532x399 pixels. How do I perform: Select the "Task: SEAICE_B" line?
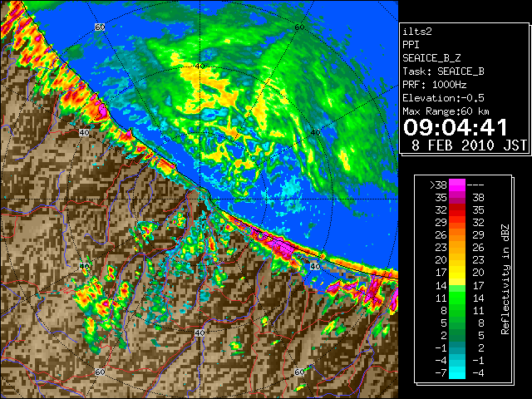443,71
